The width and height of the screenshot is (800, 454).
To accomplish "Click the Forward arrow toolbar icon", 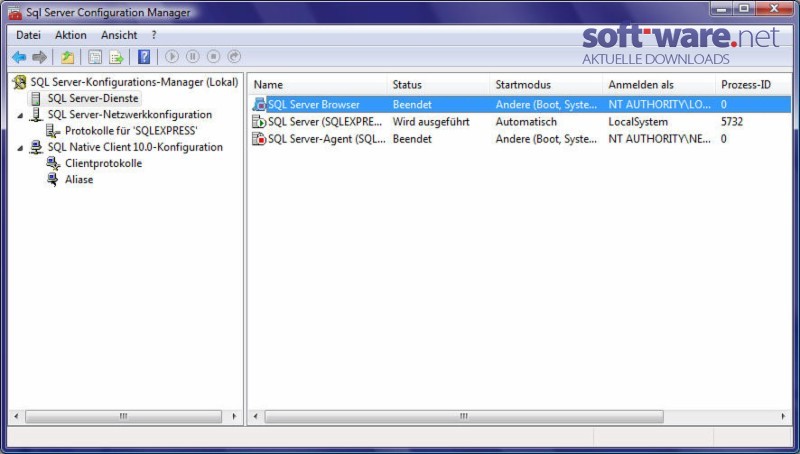I will tap(39, 57).
